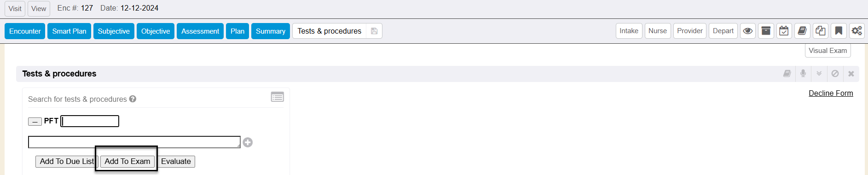Click the calendar check icon
The height and width of the screenshot is (175, 868).
[784, 31]
